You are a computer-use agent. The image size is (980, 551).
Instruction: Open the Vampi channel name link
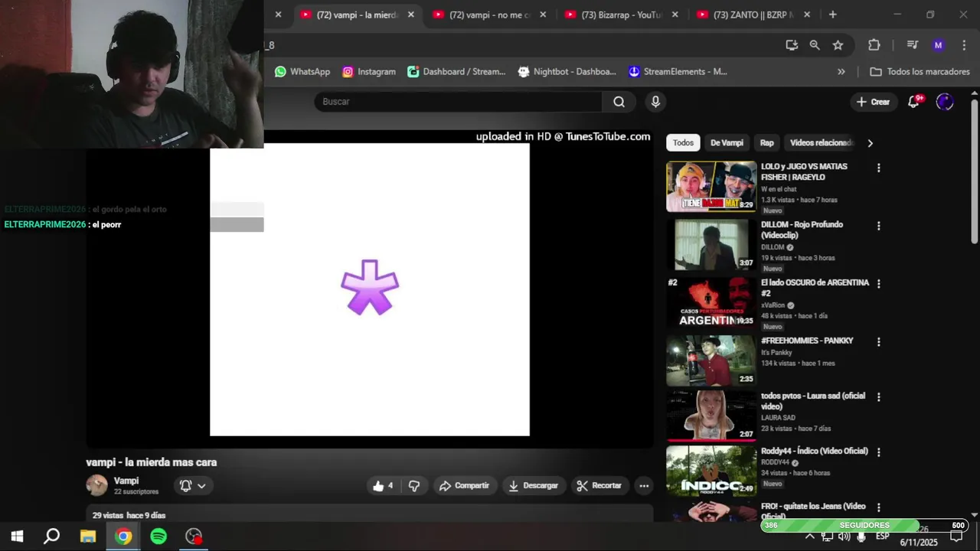[126, 481]
